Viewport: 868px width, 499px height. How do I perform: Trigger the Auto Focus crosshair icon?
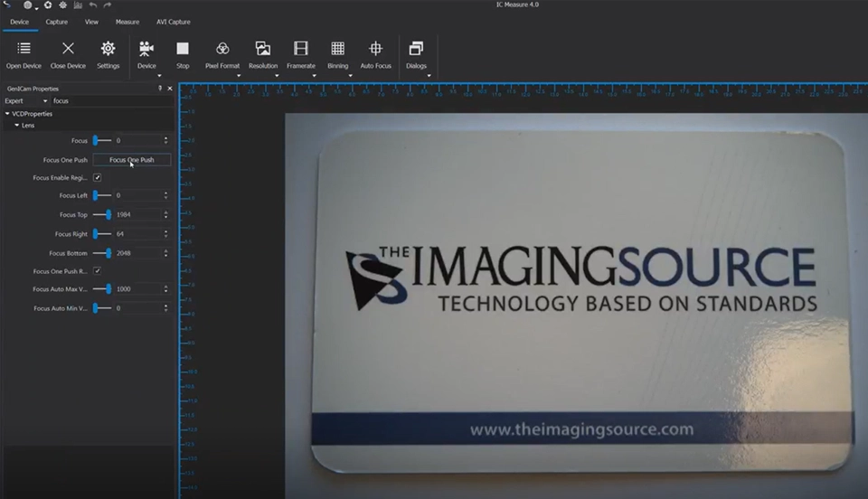pyautogui.click(x=375, y=49)
